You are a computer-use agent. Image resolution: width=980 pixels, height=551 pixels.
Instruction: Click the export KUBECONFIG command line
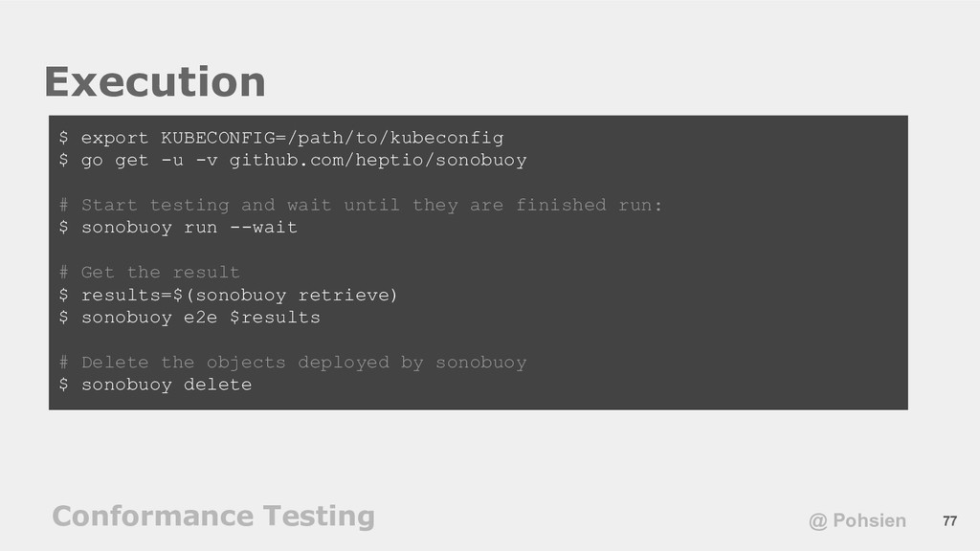[x=281, y=138]
